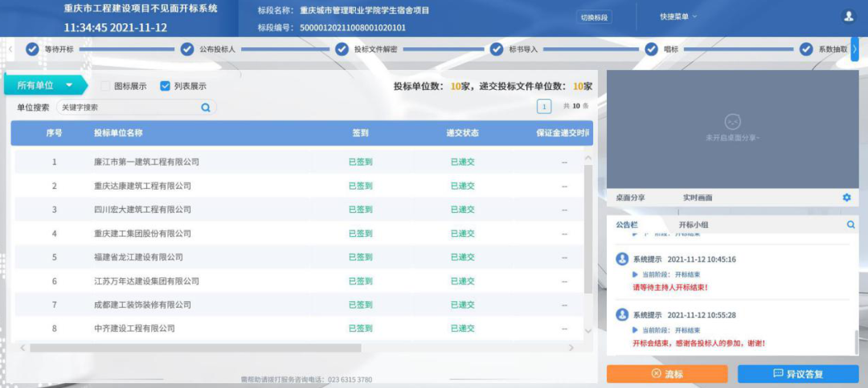Image resolution: width=868 pixels, height=388 pixels.
Task: Click the system avatar for the 10:45:16 message
Action: click(622, 259)
